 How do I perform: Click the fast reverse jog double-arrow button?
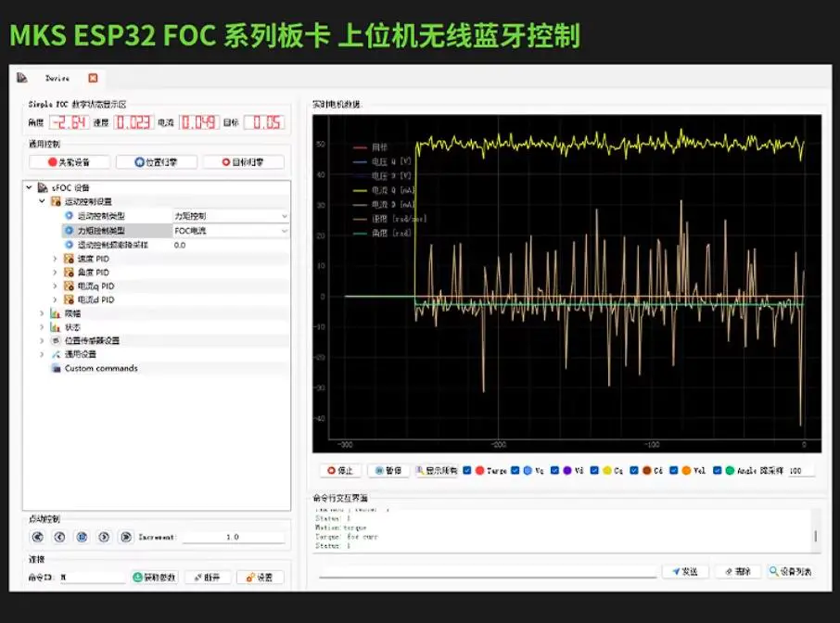[37, 537]
